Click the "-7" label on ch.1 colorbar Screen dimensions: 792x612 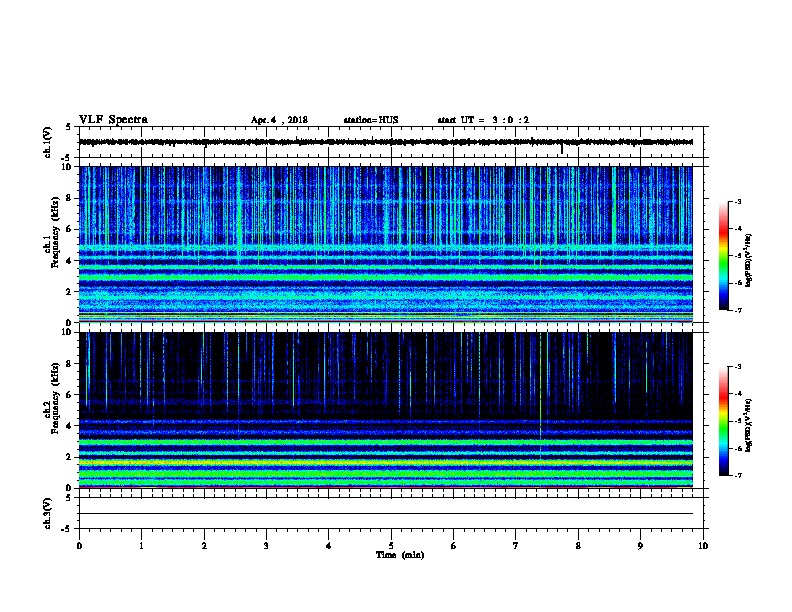pos(738,310)
